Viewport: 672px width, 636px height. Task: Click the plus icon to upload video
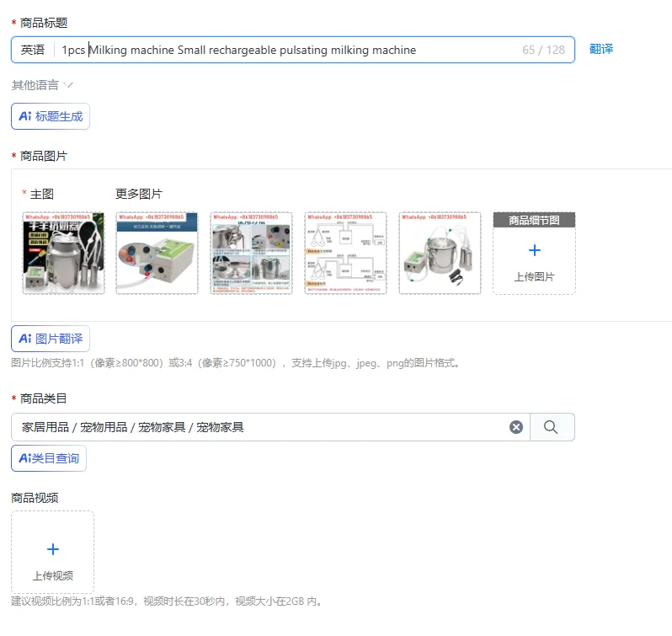(x=53, y=549)
